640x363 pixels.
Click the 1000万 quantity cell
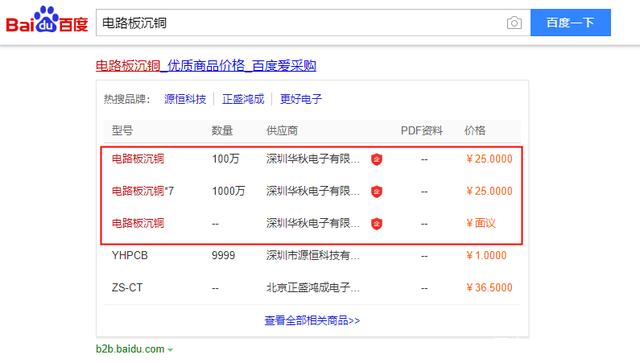coord(229,191)
